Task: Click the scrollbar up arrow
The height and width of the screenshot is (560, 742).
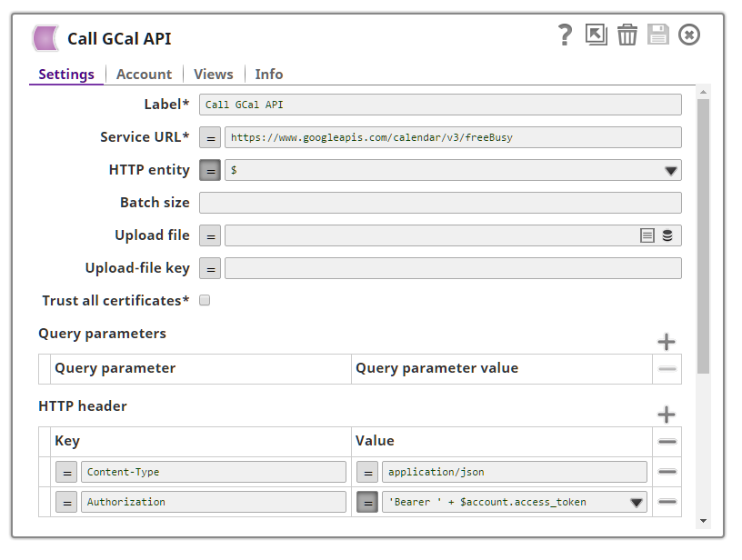Action: click(703, 92)
